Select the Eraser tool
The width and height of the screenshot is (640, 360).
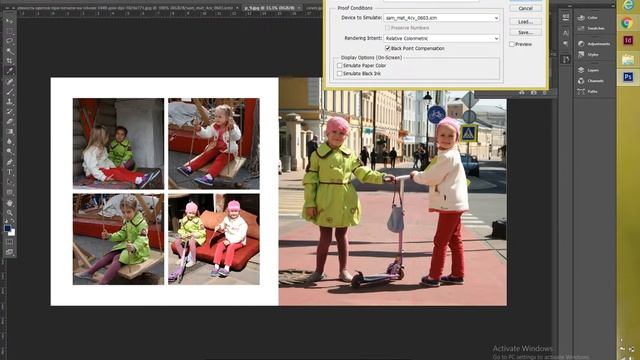[9, 122]
